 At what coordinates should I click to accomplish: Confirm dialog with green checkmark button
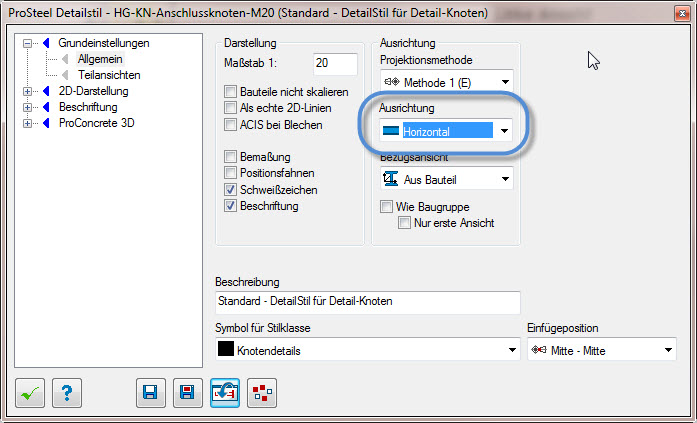(30, 393)
